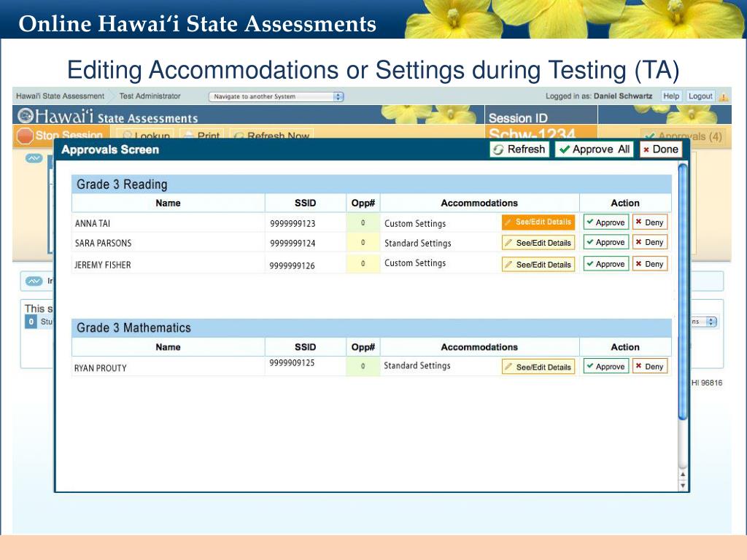This screenshot has height=560, width=747.
Task: Click the Lookup toolbar button
Action: pos(146,136)
